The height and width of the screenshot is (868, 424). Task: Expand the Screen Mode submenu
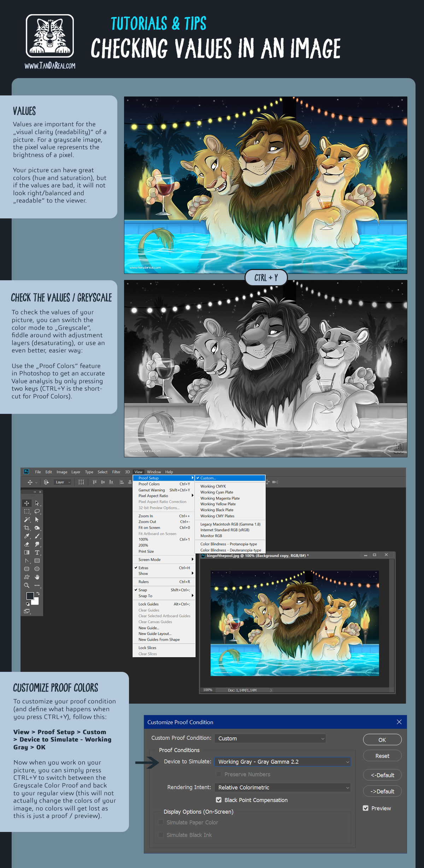pos(164,559)
